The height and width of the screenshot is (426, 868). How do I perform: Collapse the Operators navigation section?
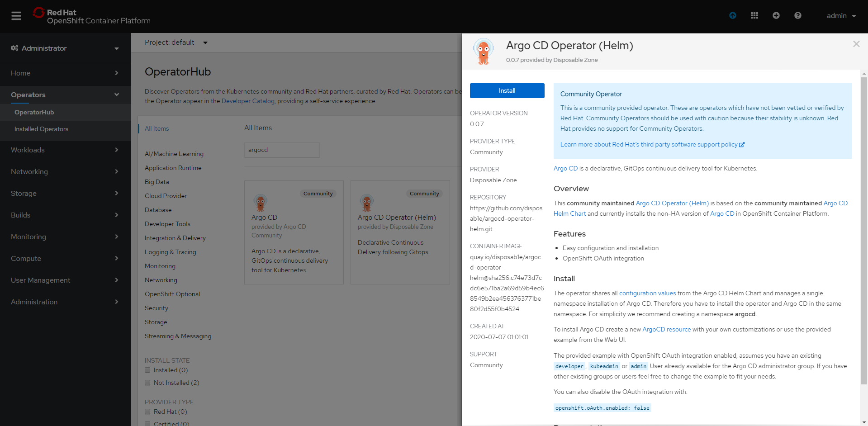(66, 95)
